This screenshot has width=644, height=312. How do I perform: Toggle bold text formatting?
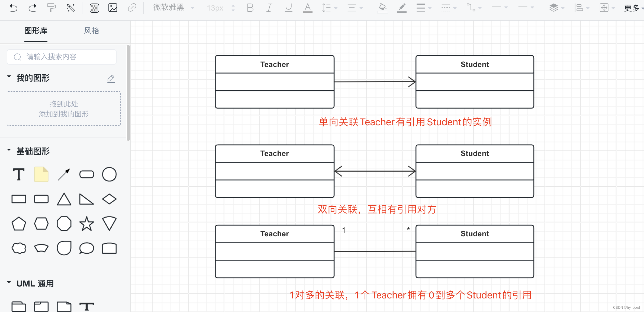250,8
